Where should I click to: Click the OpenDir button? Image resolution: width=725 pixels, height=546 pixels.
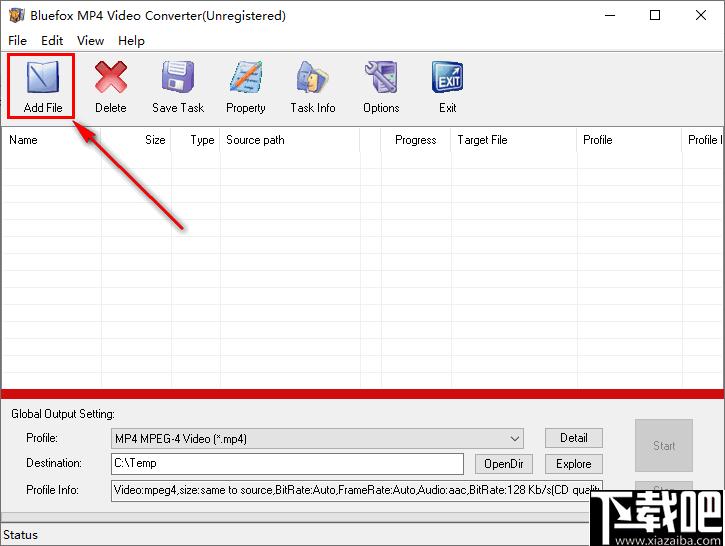[503, 464]
